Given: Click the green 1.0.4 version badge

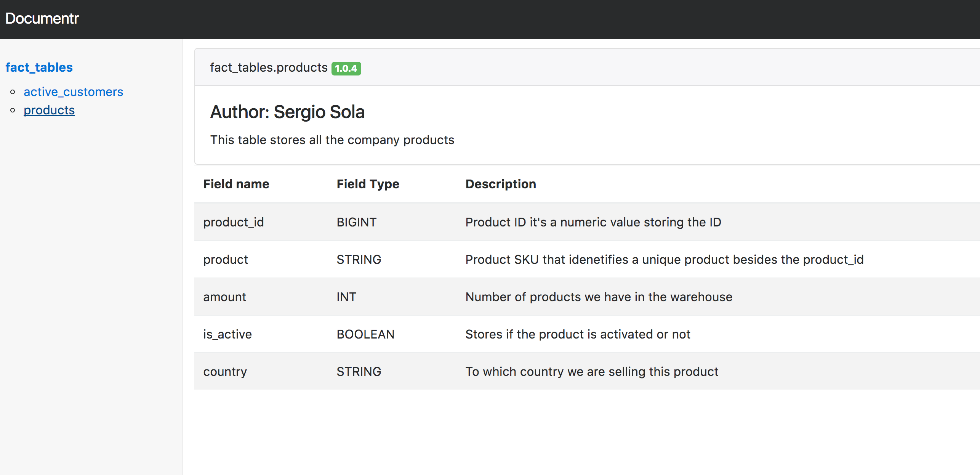Looking at the screenshot, I should click(346, 68).
